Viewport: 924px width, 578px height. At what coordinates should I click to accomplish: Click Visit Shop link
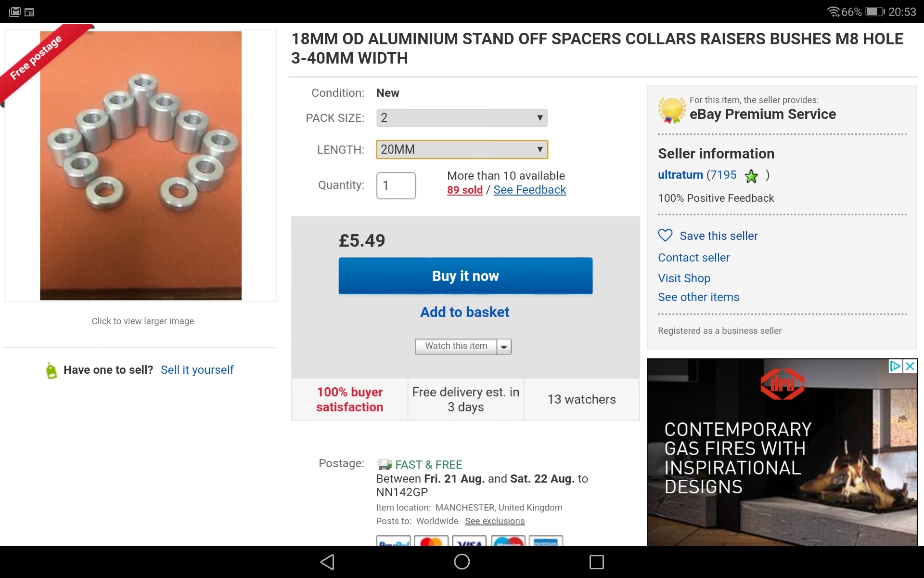point(684,278)
